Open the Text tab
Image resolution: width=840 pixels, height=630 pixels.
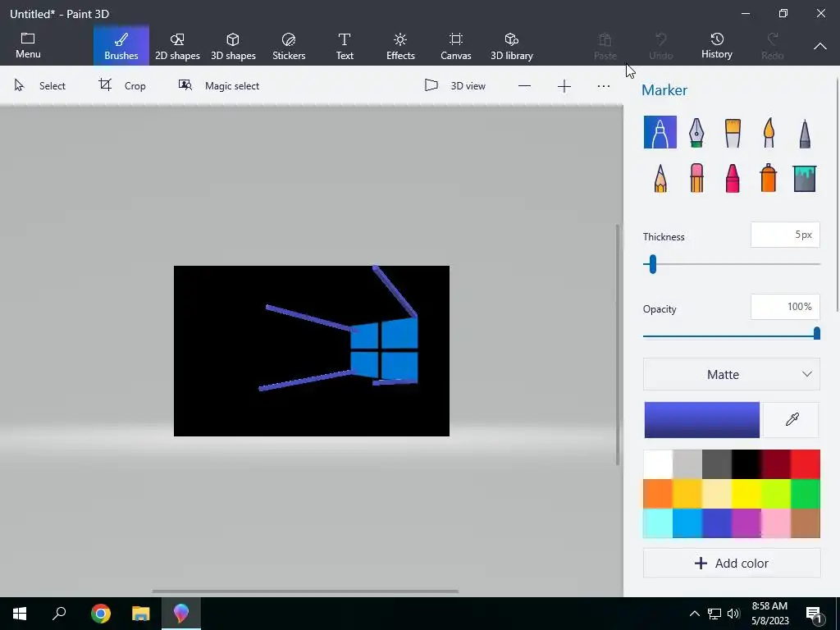pos(345,46)
